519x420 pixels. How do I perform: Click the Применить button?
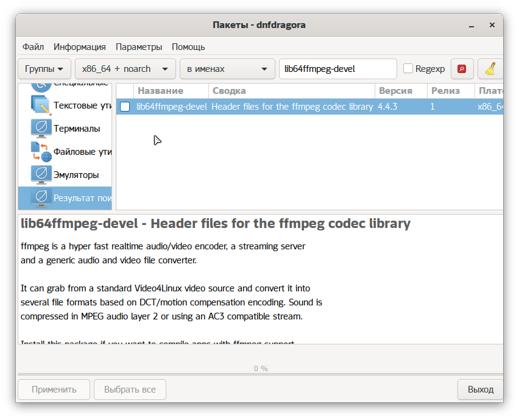point(54,390)
